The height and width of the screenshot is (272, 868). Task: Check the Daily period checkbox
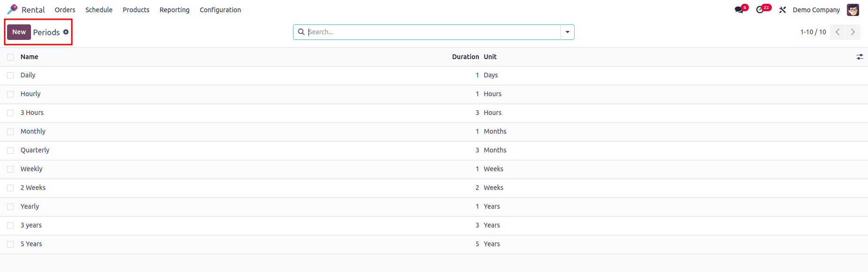[10, 76]
